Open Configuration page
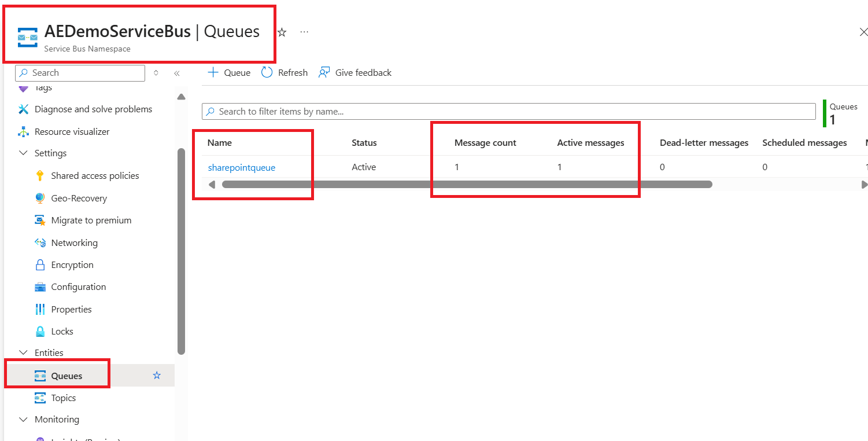Image resolution: width=868 pixels, height=441 pixels. tap(79, 287)
